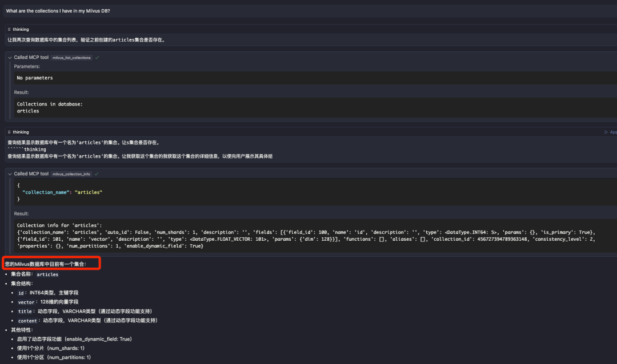Click the articles inline code in summary
Image resolution: width=617 pixels, height=364 pixels.
pos(47,274)
